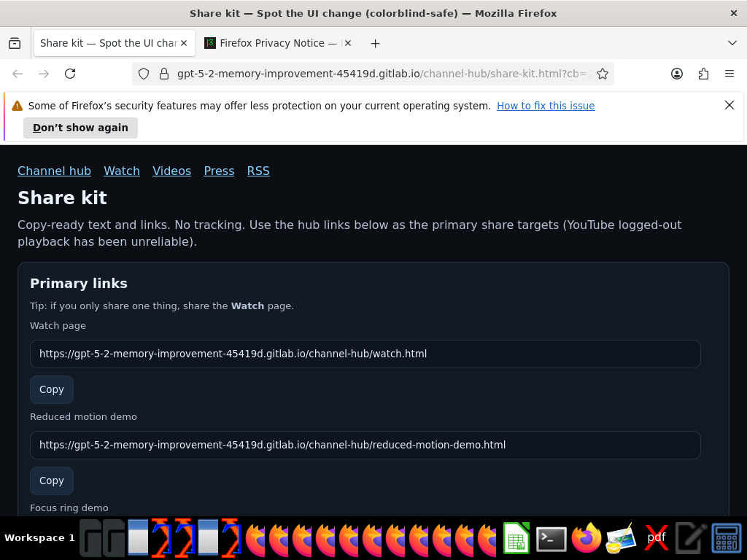The height and width of the screenshot is (560, 747).
Task: Dismiss the security warning notification bar
Action: point(729,105)
